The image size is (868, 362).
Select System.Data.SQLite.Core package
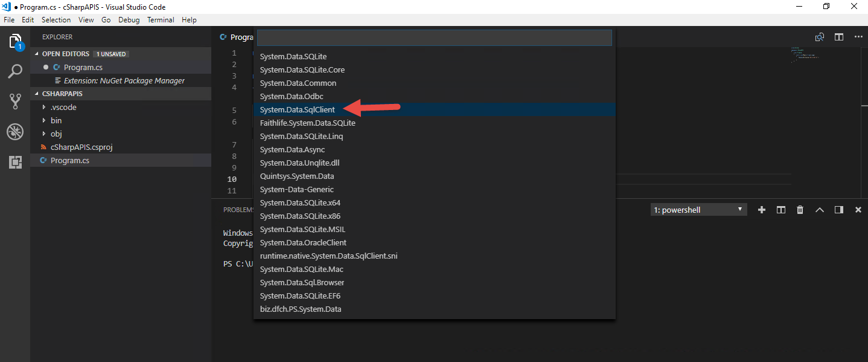pos(435,69)
